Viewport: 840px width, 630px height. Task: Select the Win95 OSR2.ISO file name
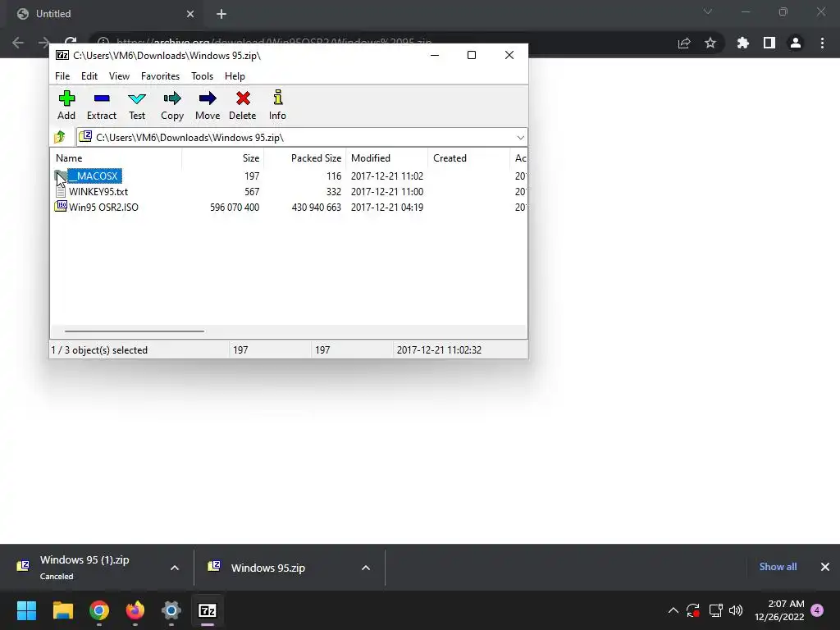103,208
